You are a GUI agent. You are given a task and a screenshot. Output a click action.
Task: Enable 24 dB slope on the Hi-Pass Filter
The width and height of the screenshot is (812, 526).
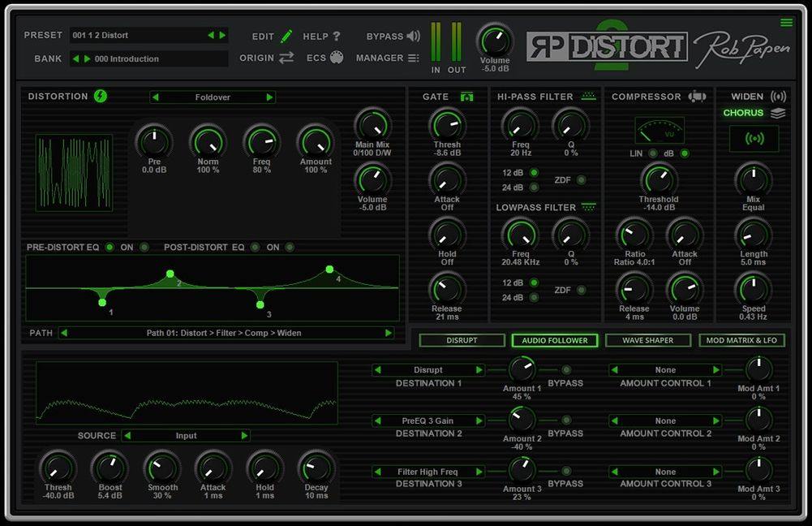(535, 186)
